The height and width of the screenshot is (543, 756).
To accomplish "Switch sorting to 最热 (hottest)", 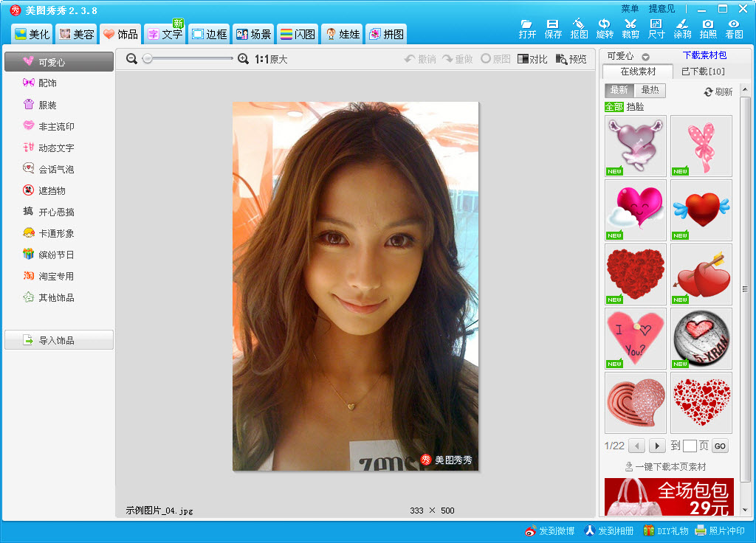I will [650, 90].
